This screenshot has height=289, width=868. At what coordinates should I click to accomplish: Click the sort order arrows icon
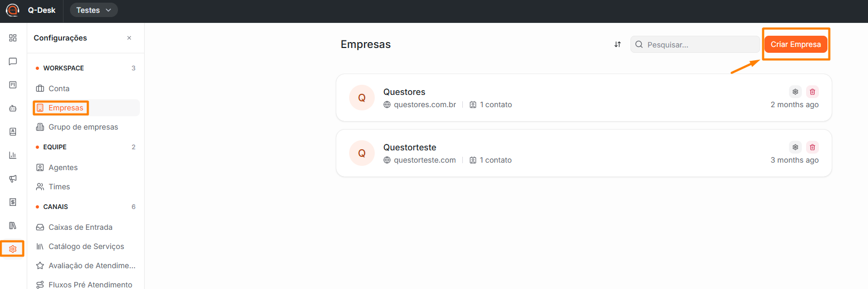point(618,44)
